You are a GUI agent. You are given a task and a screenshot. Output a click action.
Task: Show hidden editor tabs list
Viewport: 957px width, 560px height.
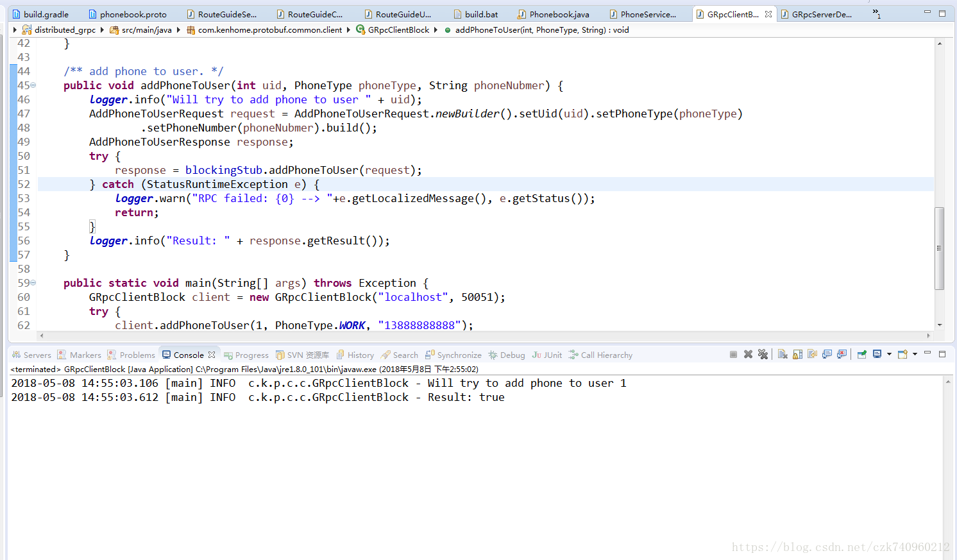tap(876, 13)
